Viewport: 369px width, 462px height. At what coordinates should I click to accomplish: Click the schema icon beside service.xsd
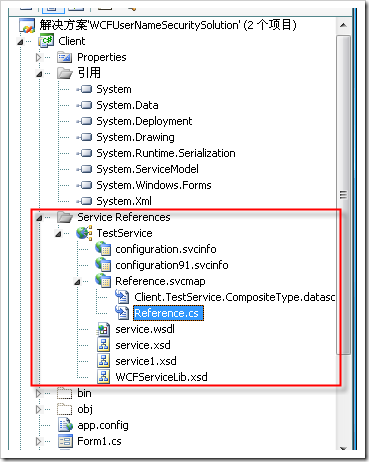[103, 345]
